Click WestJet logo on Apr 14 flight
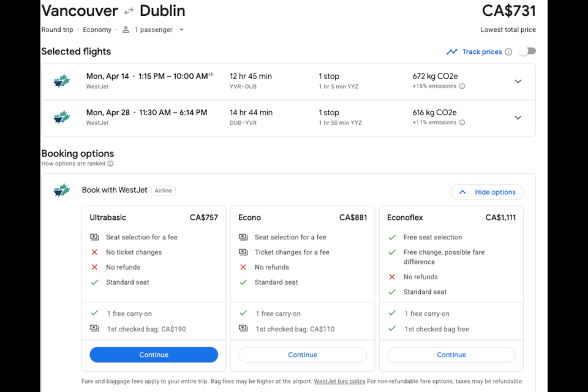The image size is (588, 392). click(x=62, y=81)
